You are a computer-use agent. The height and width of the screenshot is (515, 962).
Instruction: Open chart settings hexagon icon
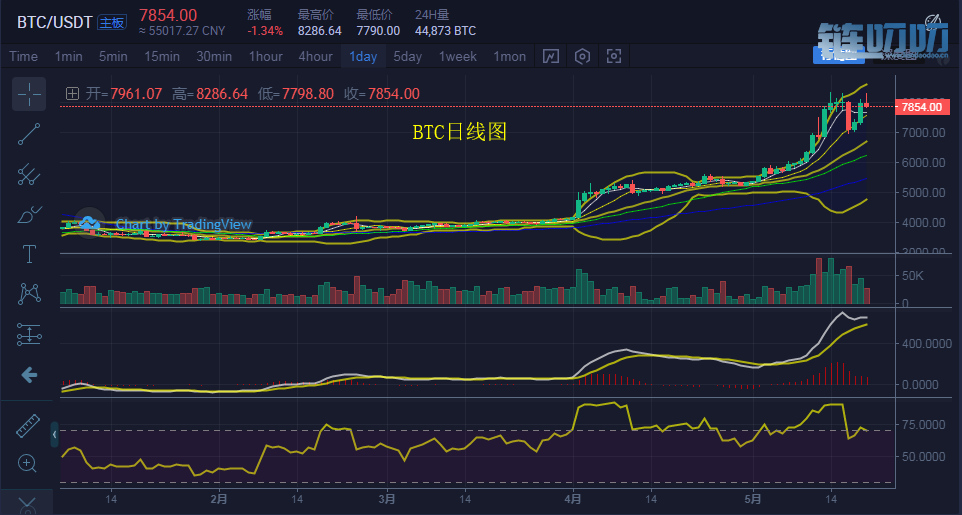point(582,56)
